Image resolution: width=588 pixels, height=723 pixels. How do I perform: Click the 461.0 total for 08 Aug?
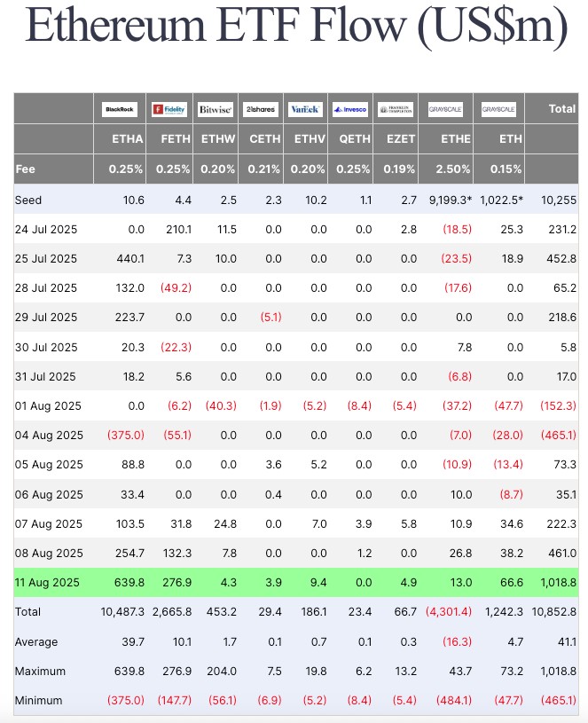click(x=562, y=553)
